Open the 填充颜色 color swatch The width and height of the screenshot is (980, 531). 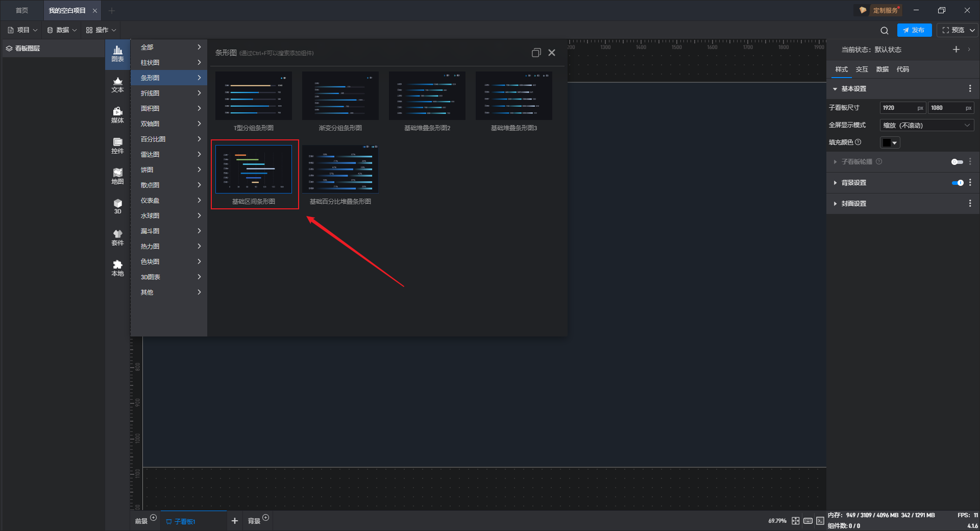[890, 143]
